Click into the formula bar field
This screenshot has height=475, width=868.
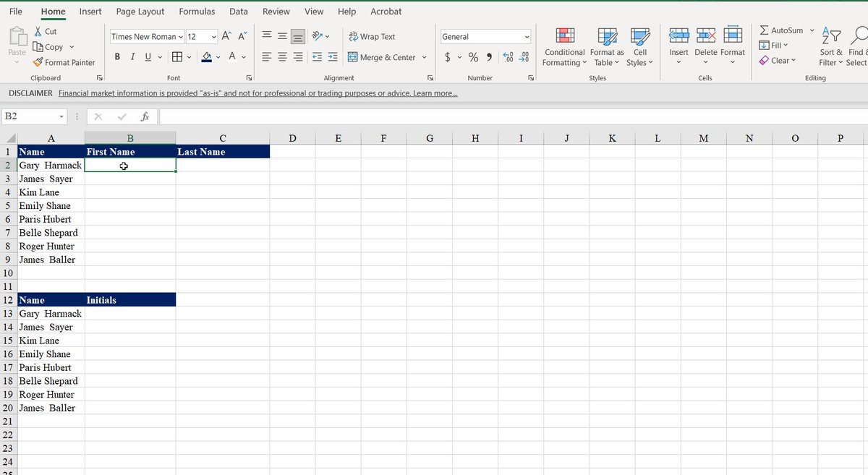click(513, 116)
